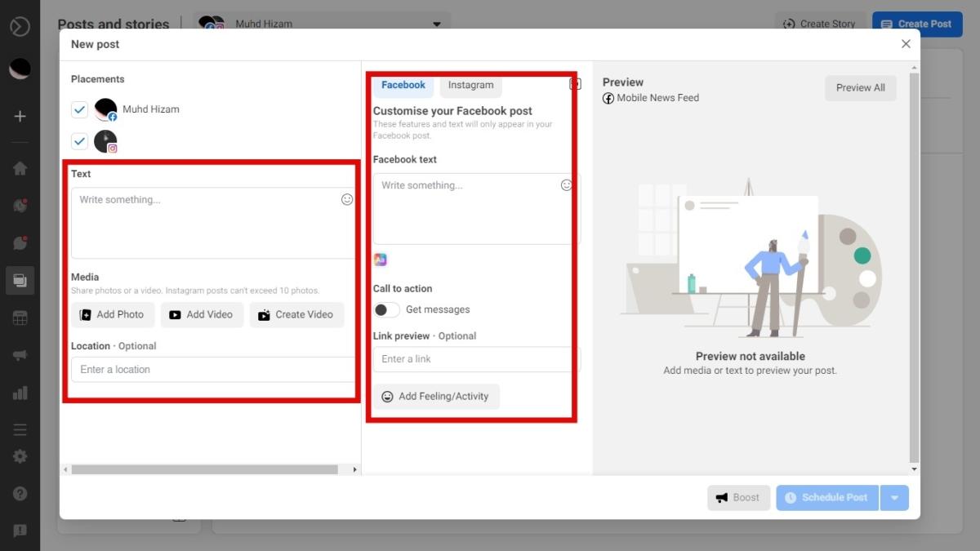Screen dimensions: 980x551
Task: Click the feedback exclamation icon in the sidebar
Action: click(x=20, y=531)
